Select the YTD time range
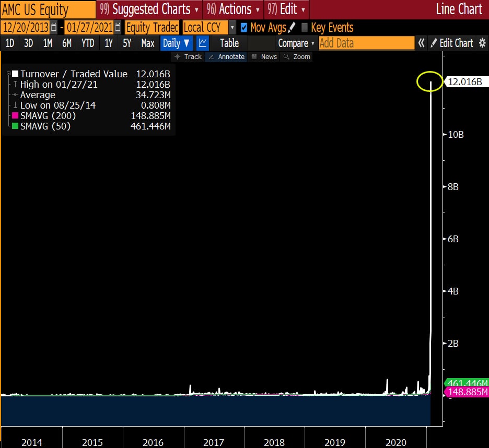The height and width of the screenshot is (448, 489). [88, 43]
